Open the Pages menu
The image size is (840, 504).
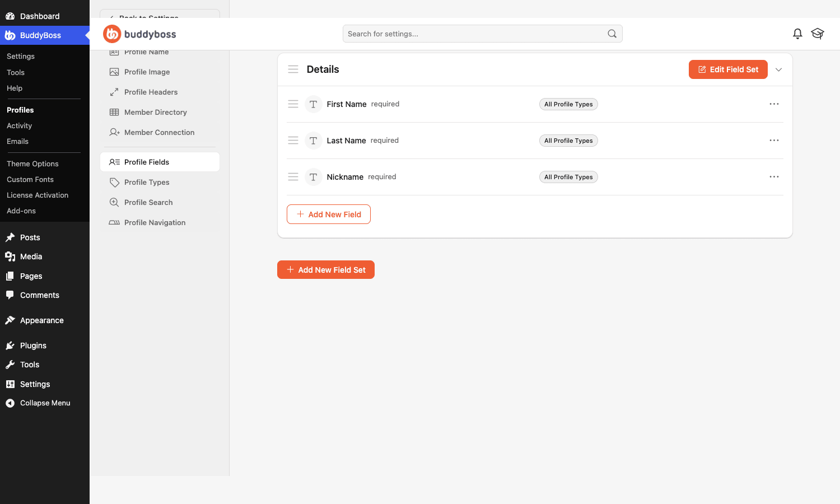point(45,276)
